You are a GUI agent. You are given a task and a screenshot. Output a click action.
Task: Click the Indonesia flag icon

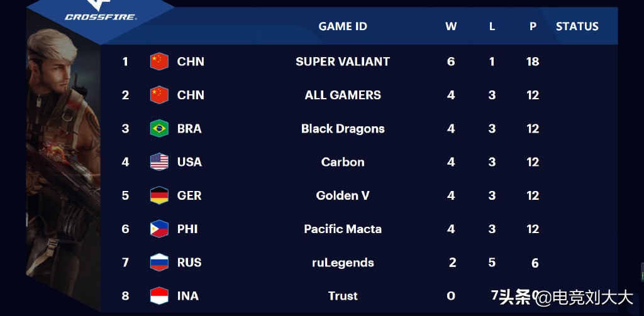tap(159, 295)
